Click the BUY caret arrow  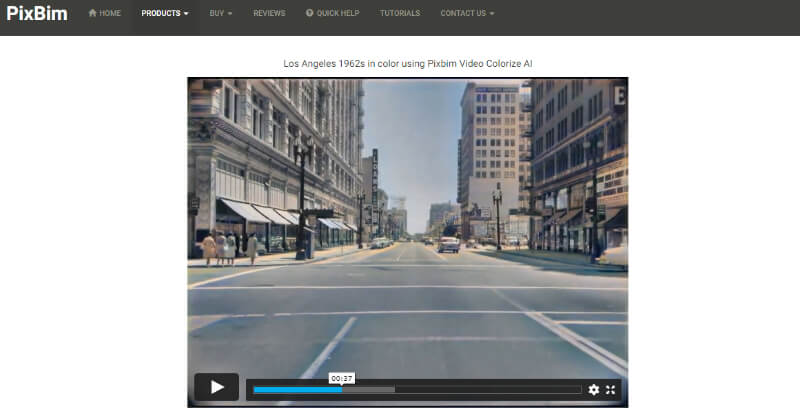pos(230,14)
